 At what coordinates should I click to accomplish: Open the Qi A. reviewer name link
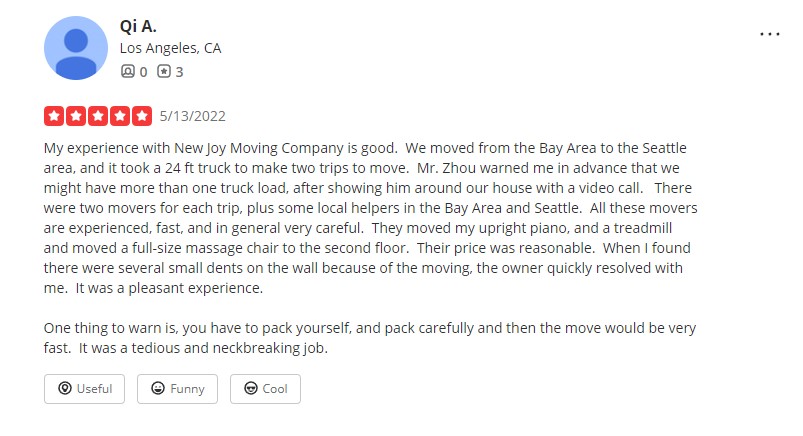(138, 26)
